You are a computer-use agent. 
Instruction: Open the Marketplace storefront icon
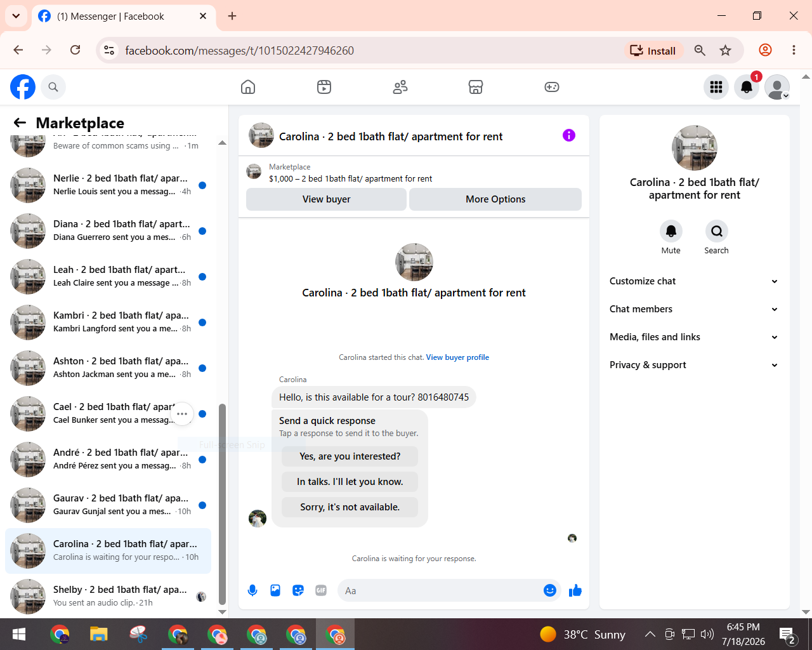(476, 87)
